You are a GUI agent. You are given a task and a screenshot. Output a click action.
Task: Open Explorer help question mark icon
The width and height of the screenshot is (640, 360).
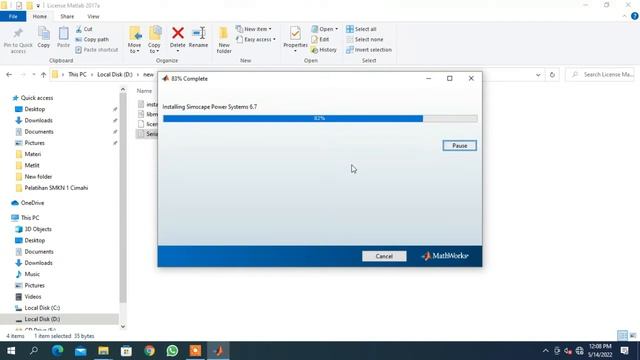coord(634,16)
